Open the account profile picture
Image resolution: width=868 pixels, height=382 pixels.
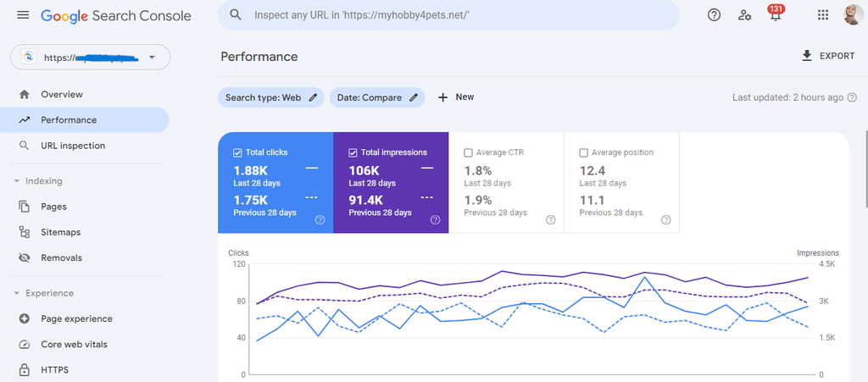point(853,15)
